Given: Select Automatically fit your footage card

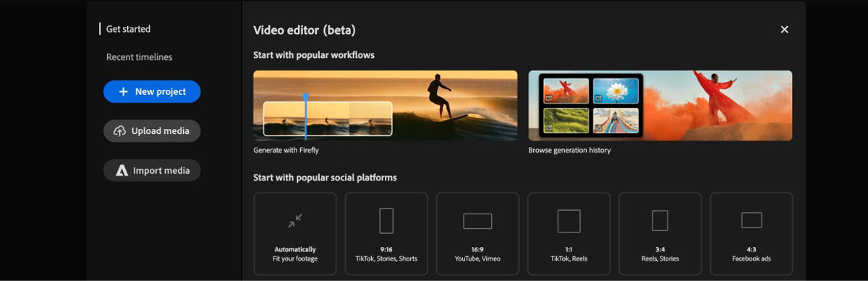Looking at the screenshot, I should coord(295,233).
